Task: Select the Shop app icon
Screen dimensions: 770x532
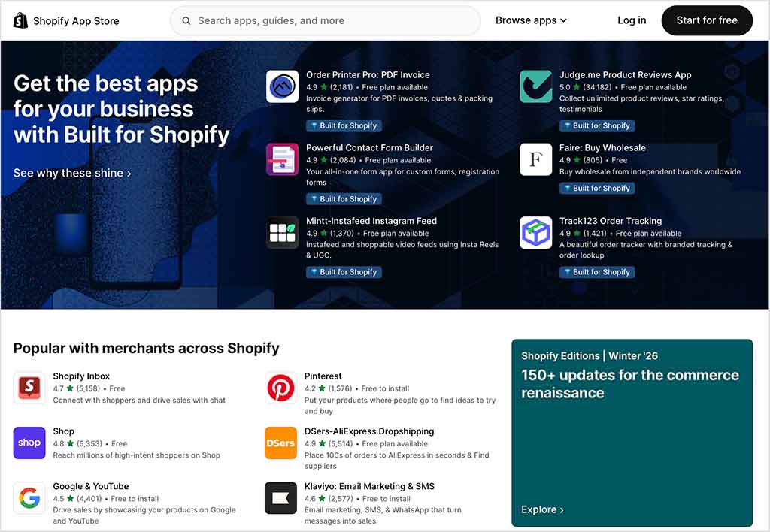Action: (29, 443)
